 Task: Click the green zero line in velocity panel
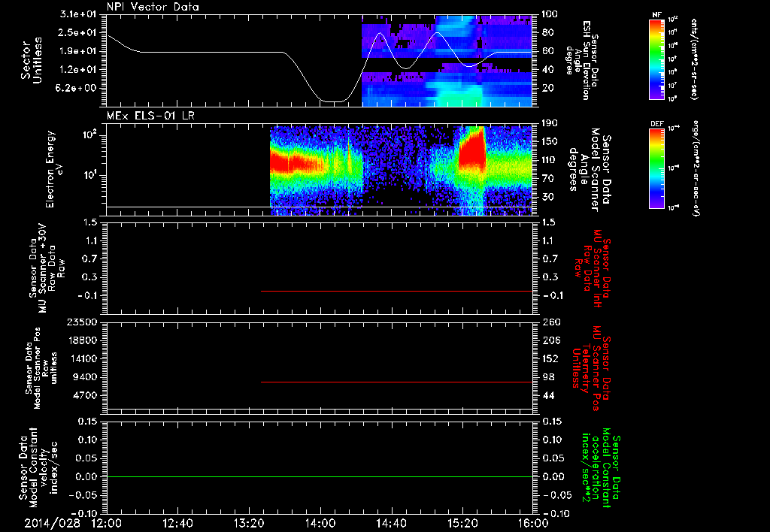320,476
